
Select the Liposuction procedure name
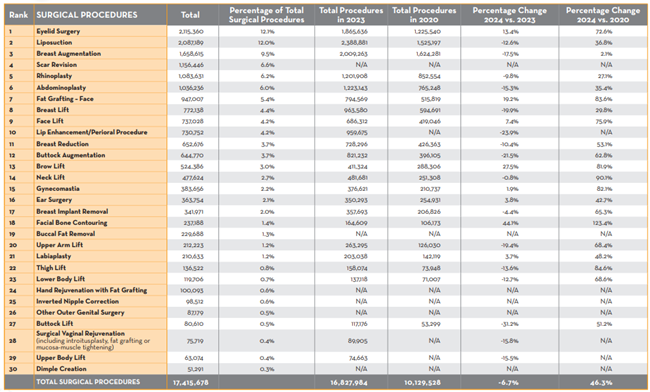(x=54, y=43)
